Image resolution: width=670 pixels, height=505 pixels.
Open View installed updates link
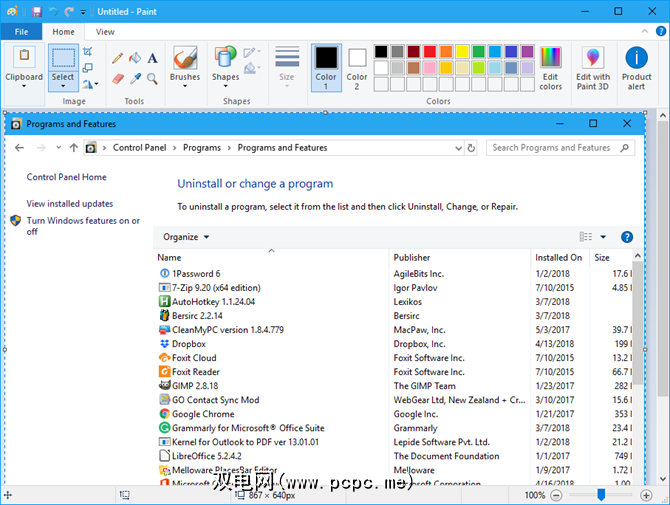(x=70, y=204)
